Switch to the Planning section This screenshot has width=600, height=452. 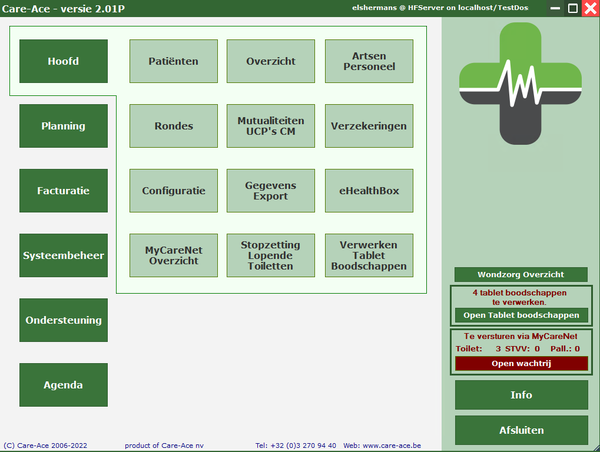tap(63, 126)
